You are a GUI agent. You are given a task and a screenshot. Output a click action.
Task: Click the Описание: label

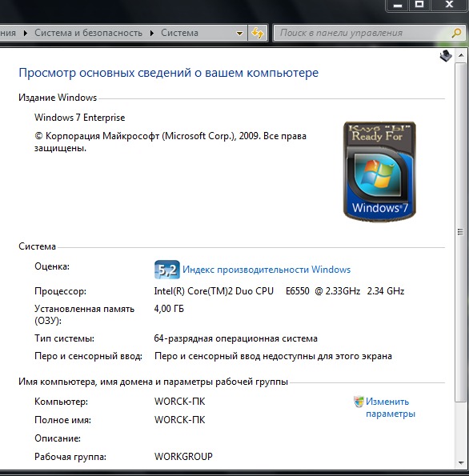pos(58,438)
